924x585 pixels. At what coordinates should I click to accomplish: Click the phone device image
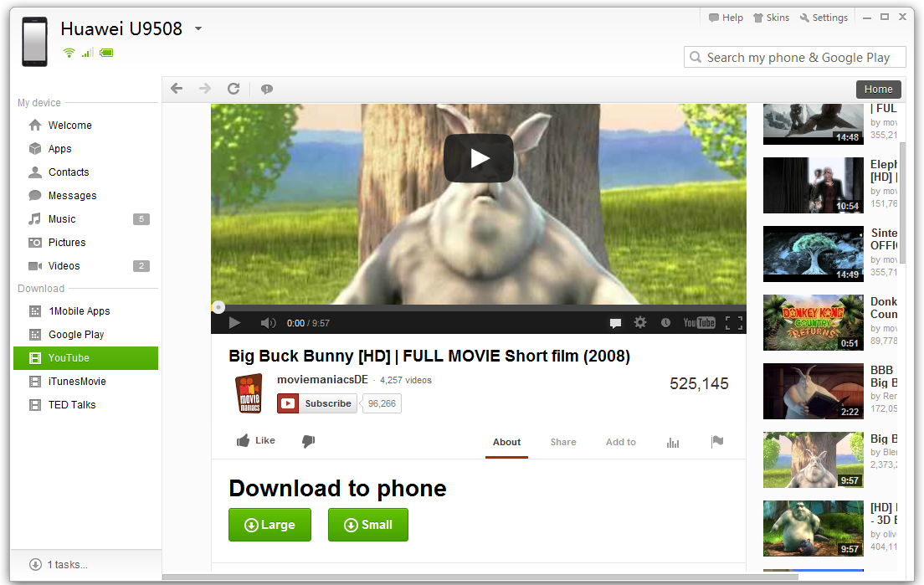click(x=35, y=41)
